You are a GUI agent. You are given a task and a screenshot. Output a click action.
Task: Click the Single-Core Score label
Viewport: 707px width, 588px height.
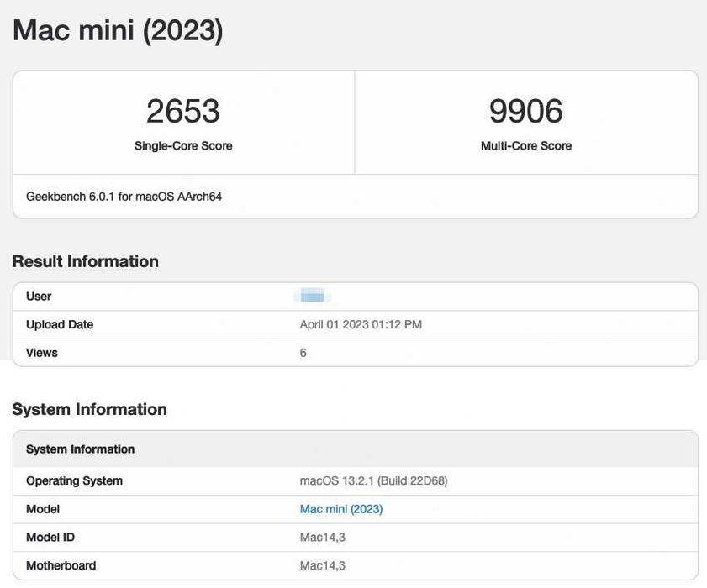pos(183,146)
